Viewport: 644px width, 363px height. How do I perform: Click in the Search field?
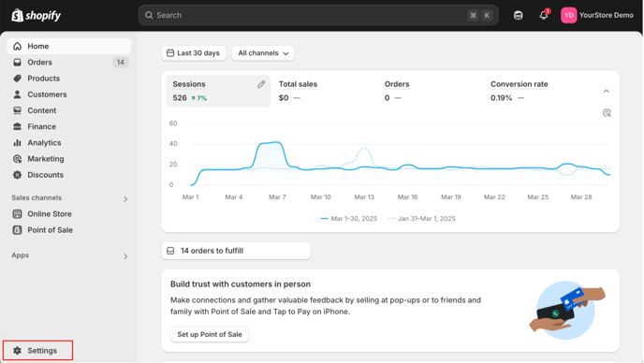[x=318, y=15]
